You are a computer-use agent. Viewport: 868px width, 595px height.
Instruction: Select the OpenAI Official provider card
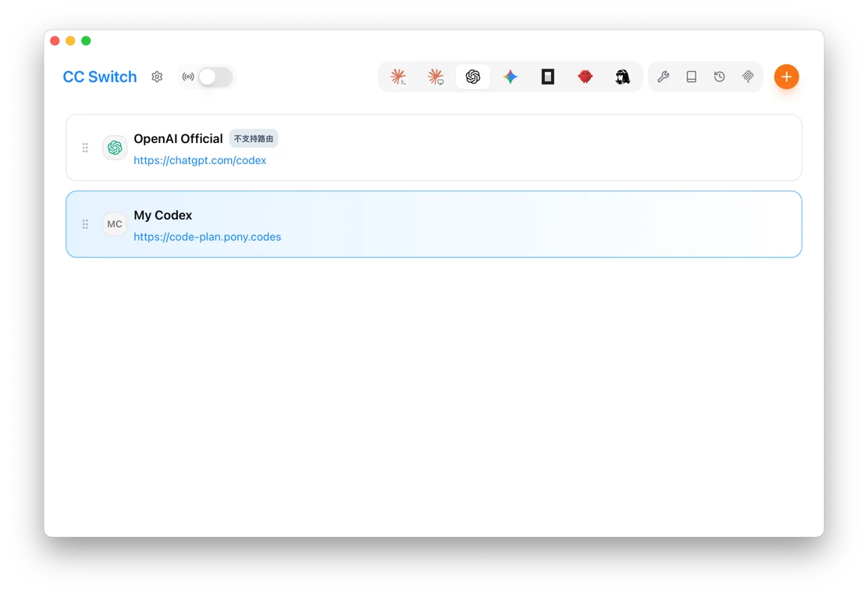[x=434, y=148]
